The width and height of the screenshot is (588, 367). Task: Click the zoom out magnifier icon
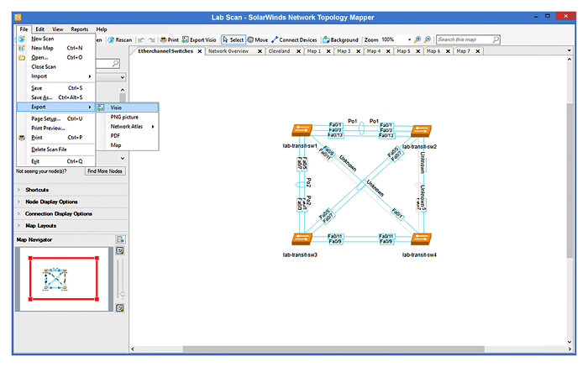click(x=428, y=39)
